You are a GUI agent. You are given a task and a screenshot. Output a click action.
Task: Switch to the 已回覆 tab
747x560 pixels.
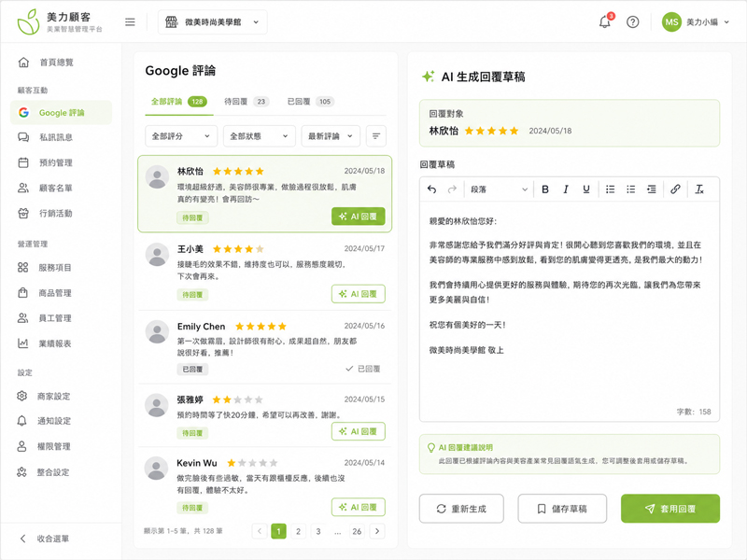(x=311, y=102)
